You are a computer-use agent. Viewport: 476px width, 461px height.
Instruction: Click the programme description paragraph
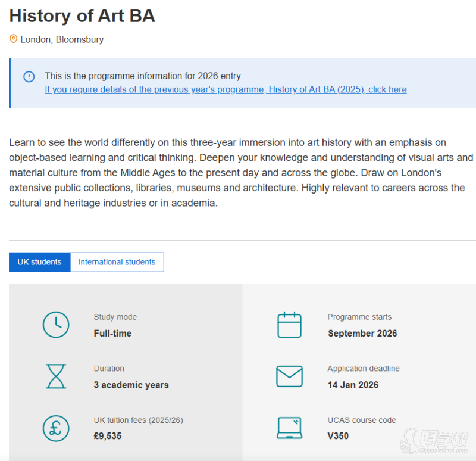click(x=238, y=173)
